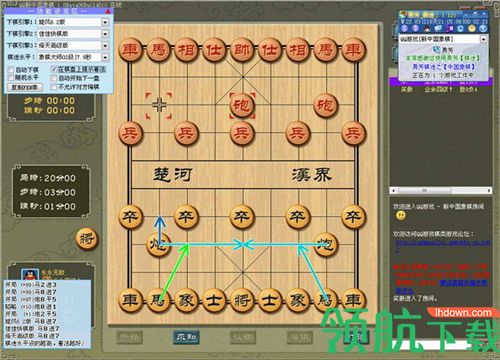Click the horizontal scrollbar thumb under player list
Viewport: 500px width, 360px height.
[425, 190]
